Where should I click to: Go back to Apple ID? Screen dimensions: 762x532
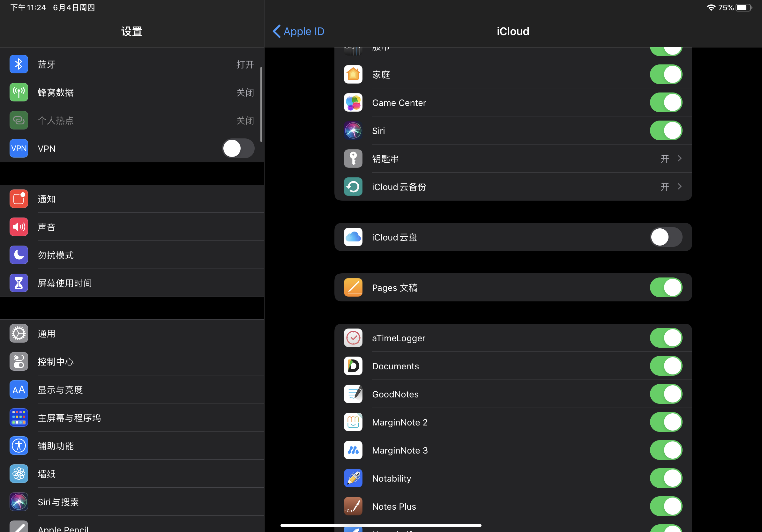(x=298, y=31)
